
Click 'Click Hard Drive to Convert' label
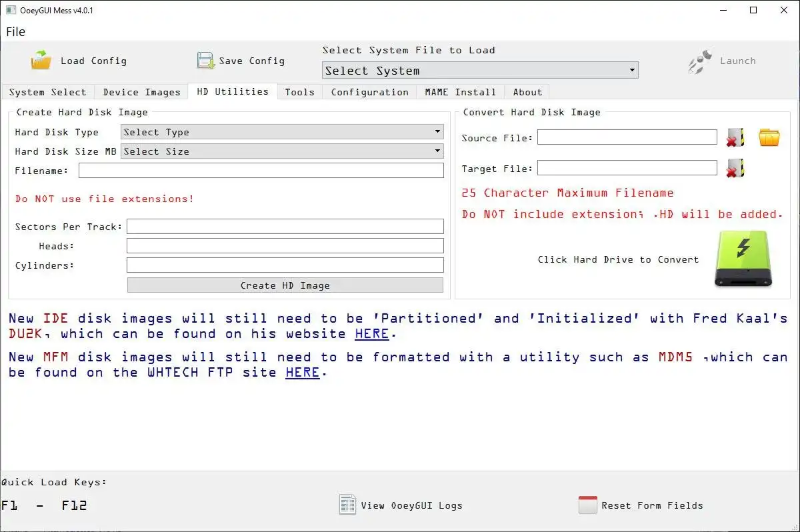click(x=619, y=259)
